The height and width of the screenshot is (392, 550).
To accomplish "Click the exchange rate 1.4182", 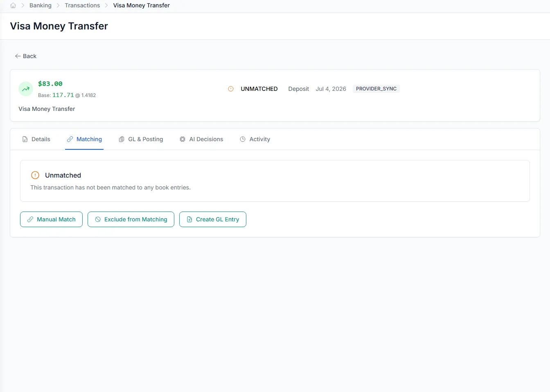I will click(x=88, y=95).
